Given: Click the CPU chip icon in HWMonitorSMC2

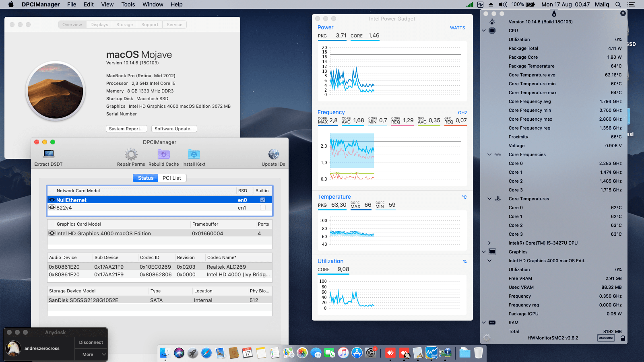Looking at the screenshot, I should point(491,30).
